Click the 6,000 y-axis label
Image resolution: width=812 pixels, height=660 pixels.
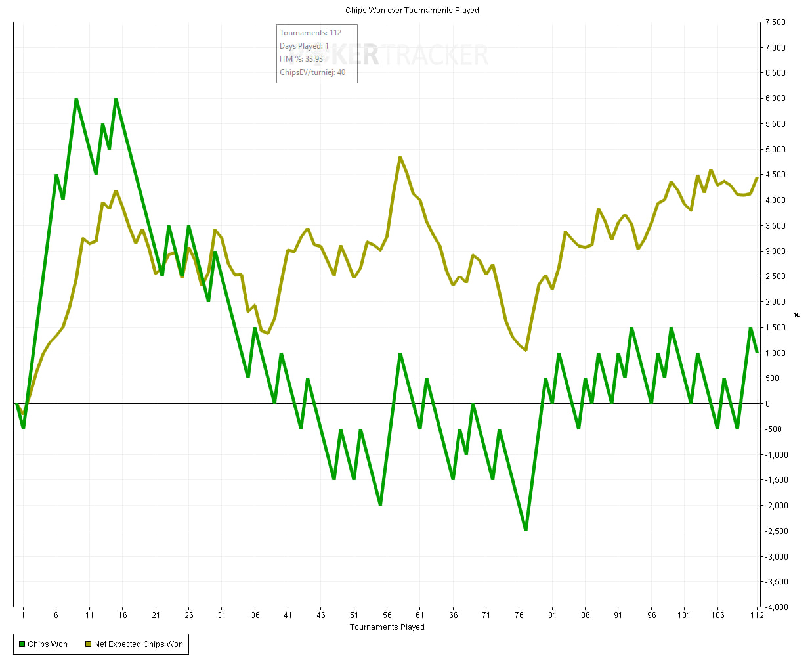775,99
